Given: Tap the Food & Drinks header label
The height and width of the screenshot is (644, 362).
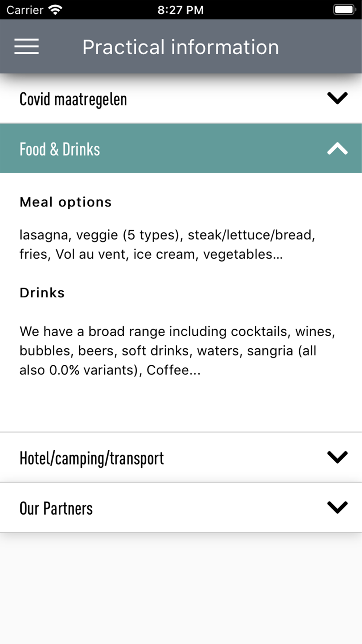Looking at the screenshot, I should click(60, 149).
